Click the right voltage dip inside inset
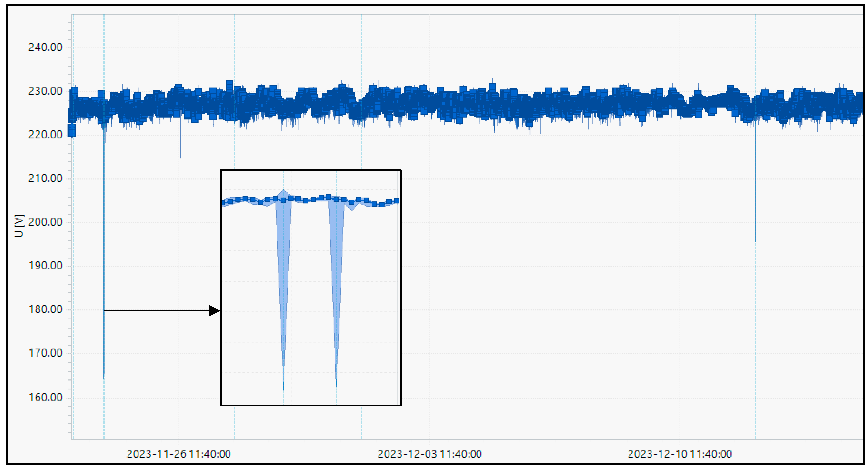Viewport: 868px width, 469px height. point(336,287)
